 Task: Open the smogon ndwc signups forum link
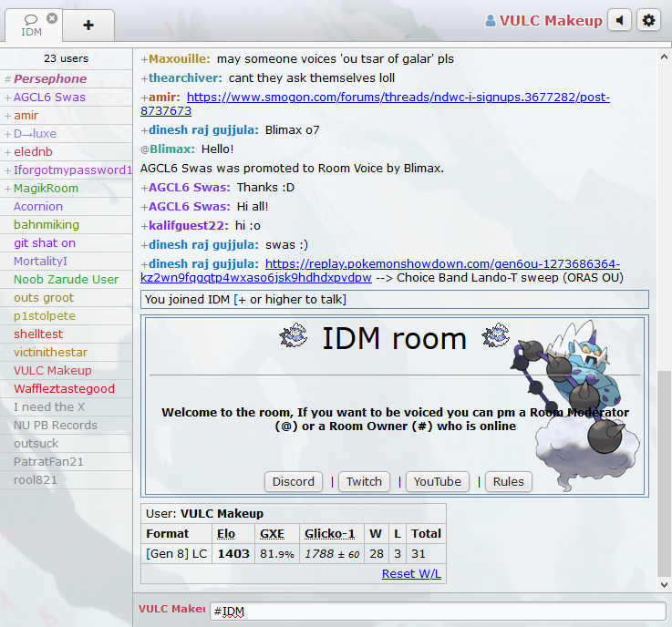pos(398,98)
